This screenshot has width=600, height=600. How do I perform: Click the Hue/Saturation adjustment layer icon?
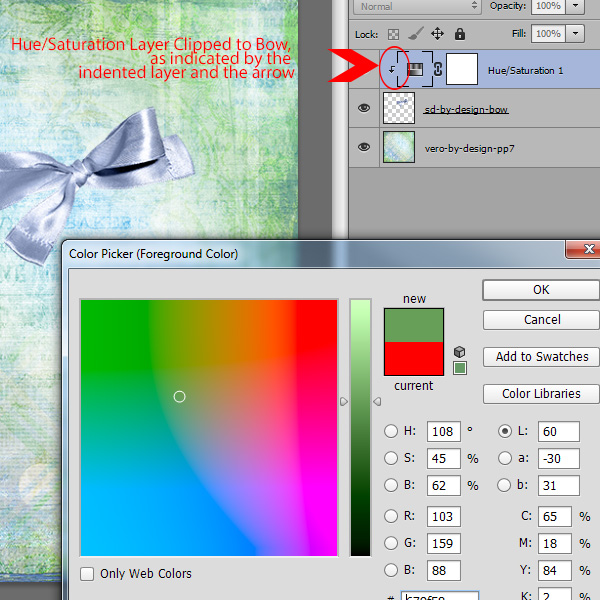click(415, 69)
